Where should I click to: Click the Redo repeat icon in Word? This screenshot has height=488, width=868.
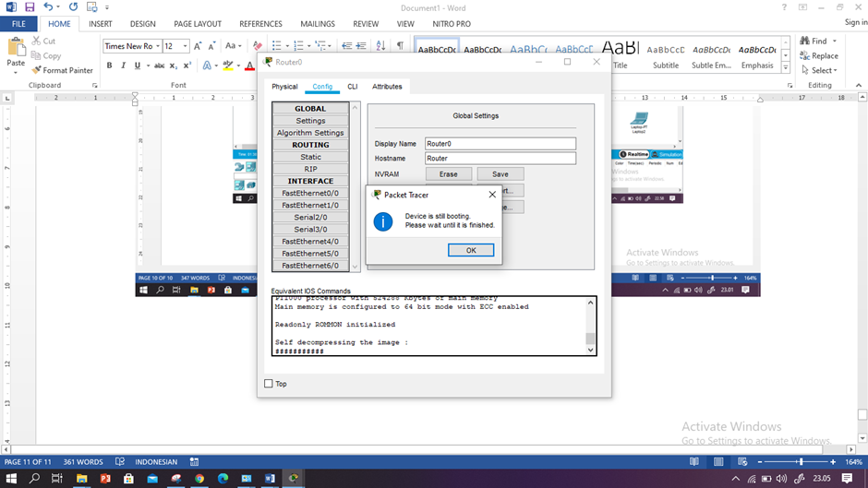click(x=73, y=7)
